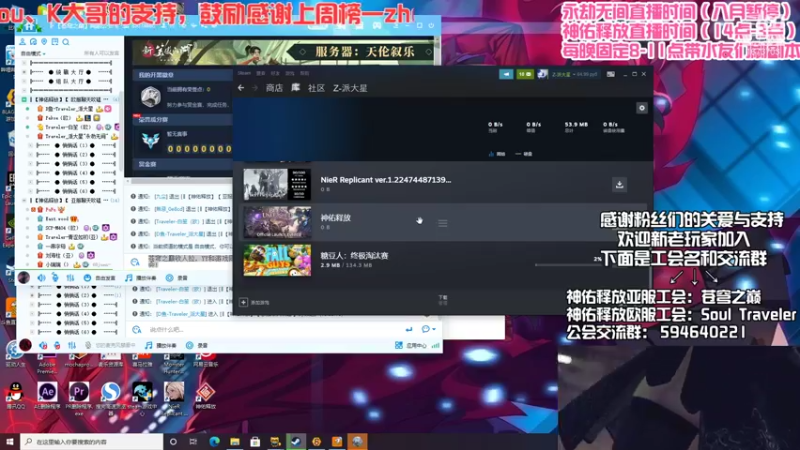Viewport: 800px width, 450px height.
Task: Open File Explorer from the taskbar
Action: click(235, 441)
